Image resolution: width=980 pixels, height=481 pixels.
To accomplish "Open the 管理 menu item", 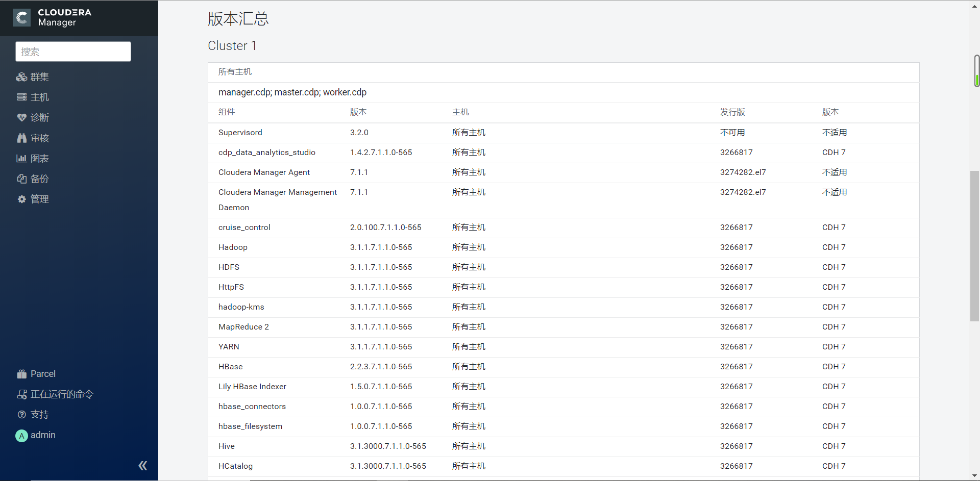I will [x=40, y=199].
